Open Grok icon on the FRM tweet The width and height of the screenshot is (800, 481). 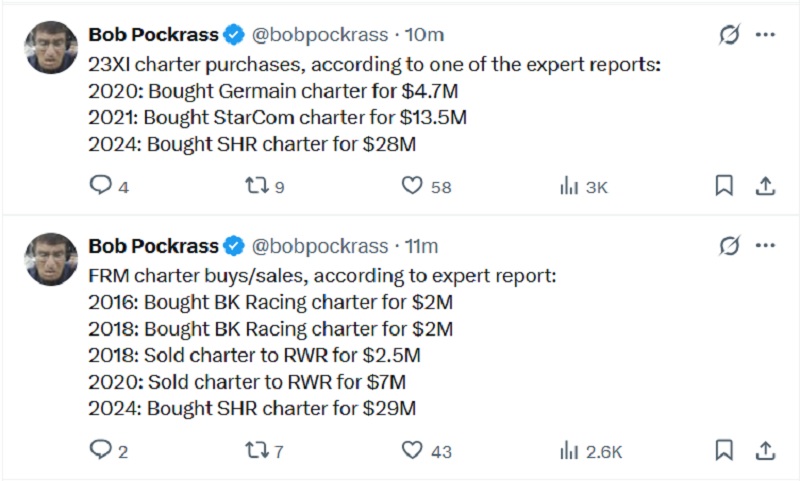729,246
